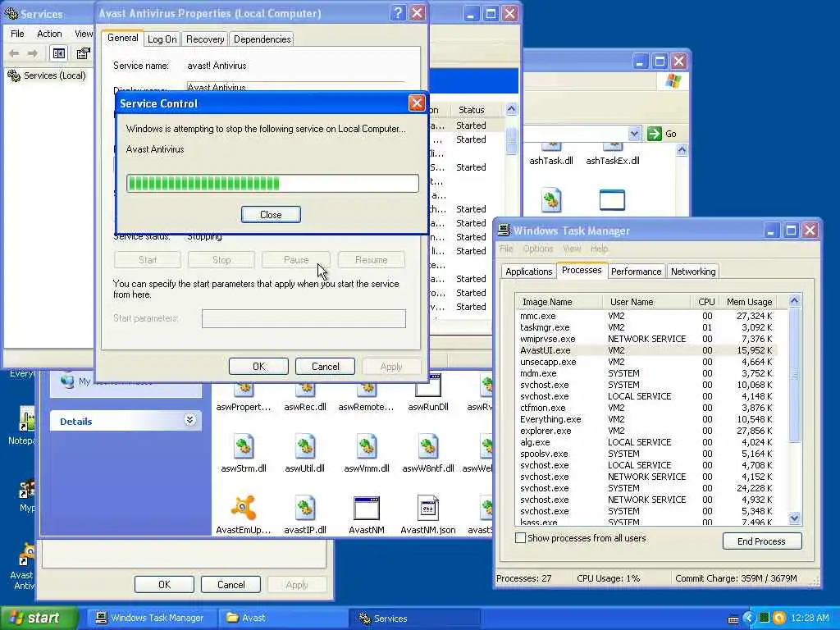Screen dimensions: 840x630
Task: Select Services (Local) tree node
Action: (x=47, y=75)
